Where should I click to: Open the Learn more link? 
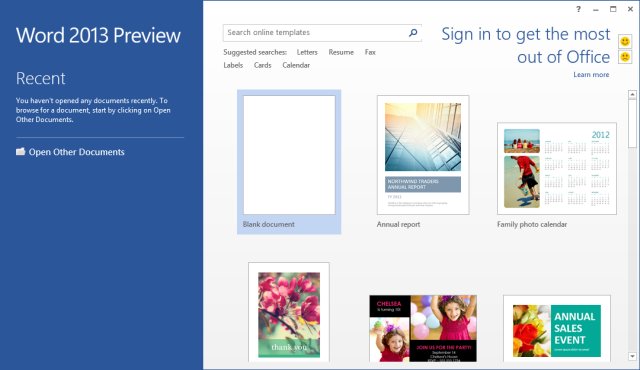click(591, 75)
